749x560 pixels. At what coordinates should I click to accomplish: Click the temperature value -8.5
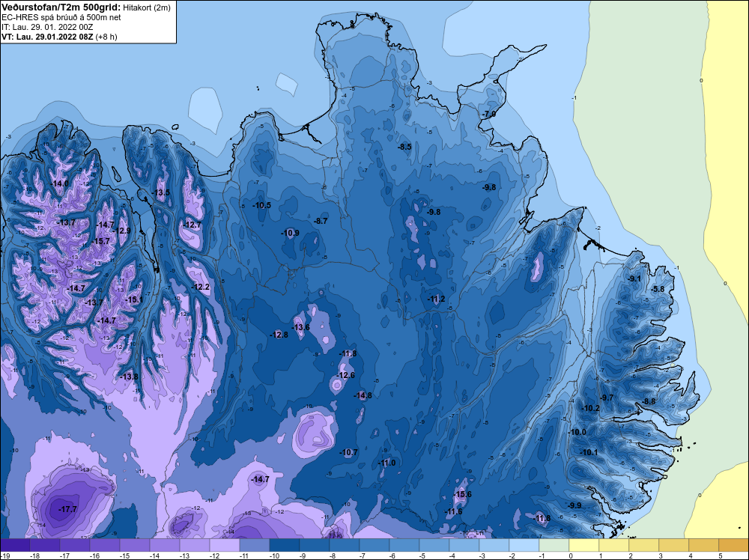(x=404, y=147)
